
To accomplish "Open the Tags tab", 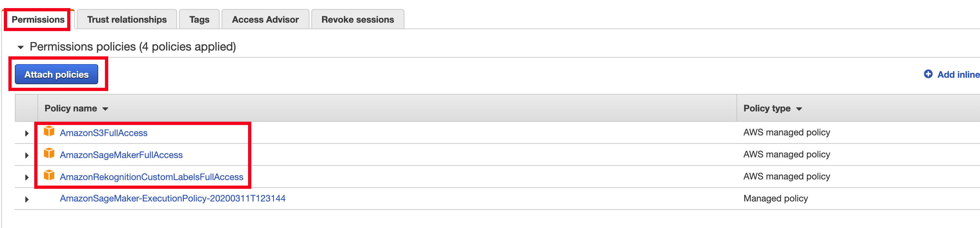I will click(x=199, y=19).
